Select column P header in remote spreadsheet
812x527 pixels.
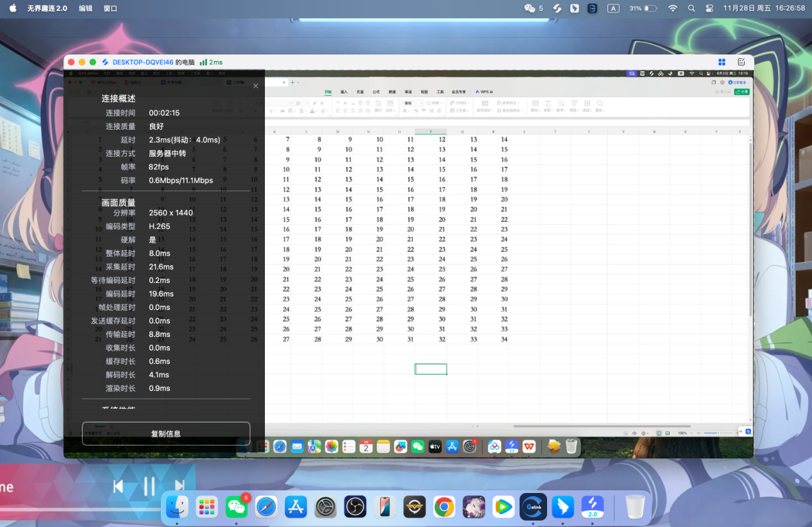click(x=430, y=132)
